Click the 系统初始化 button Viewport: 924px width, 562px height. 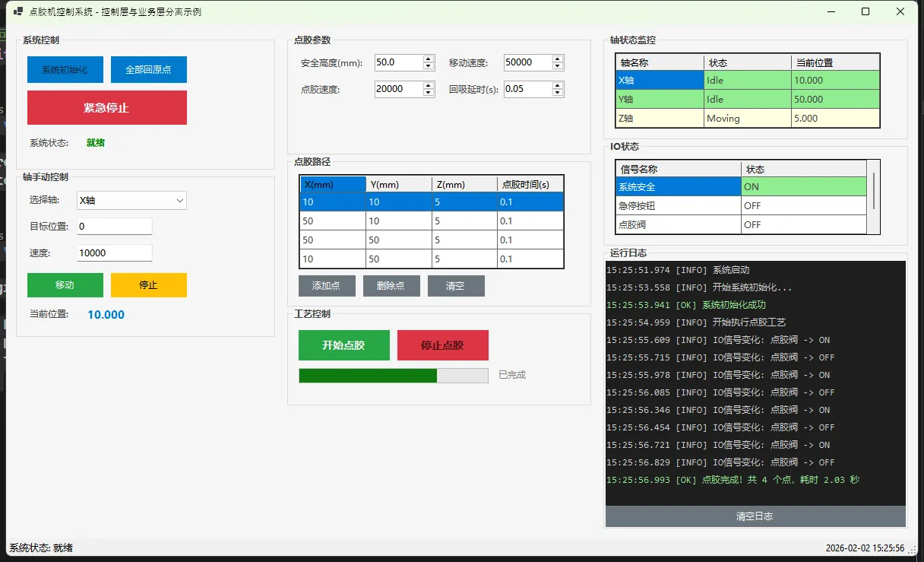tap(65, 70)
